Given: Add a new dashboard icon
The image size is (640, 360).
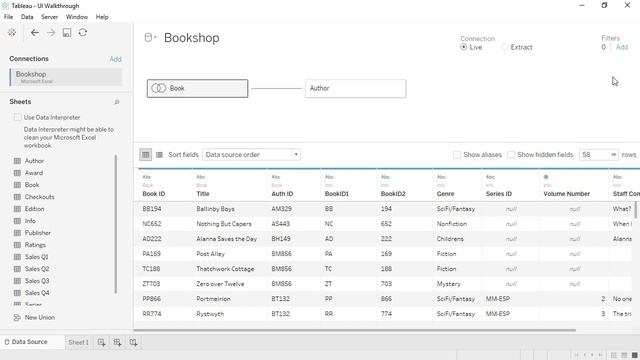Looking at the screenshot, I should point(118,342).
